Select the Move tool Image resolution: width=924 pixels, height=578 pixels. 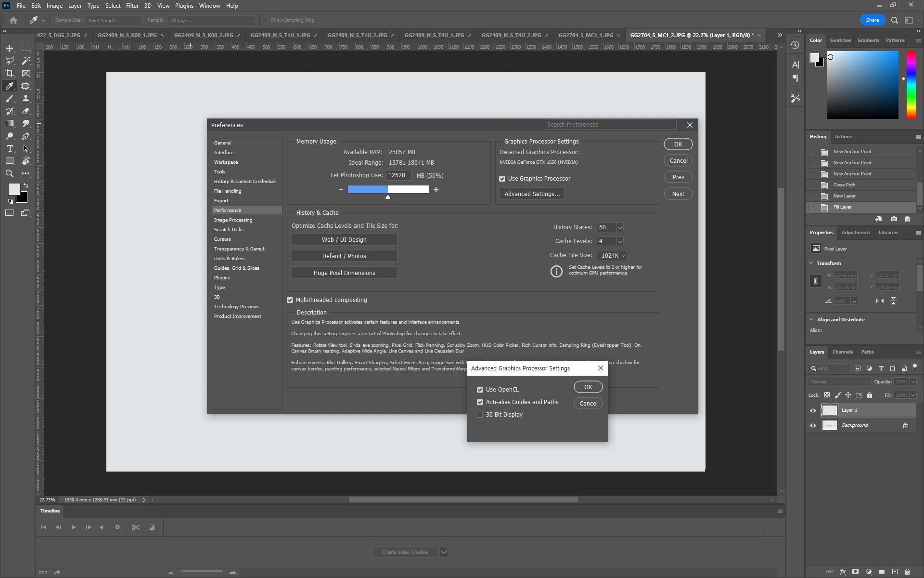pyautogui.click(x=10, y=48)
